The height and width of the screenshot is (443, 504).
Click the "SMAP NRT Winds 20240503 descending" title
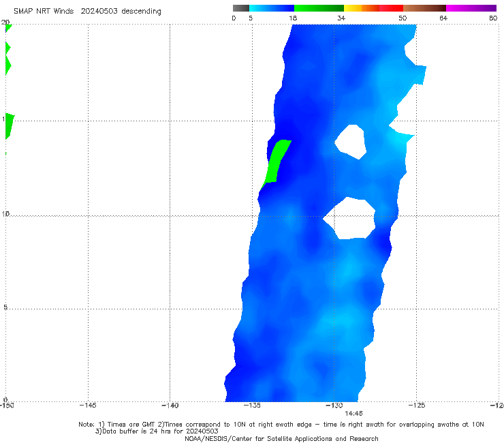point(87,11)
